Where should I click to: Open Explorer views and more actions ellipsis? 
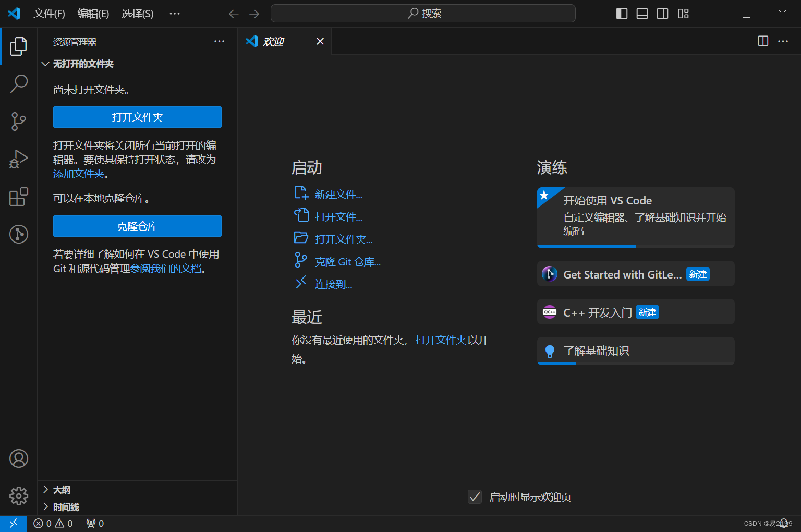pos(220,41)
